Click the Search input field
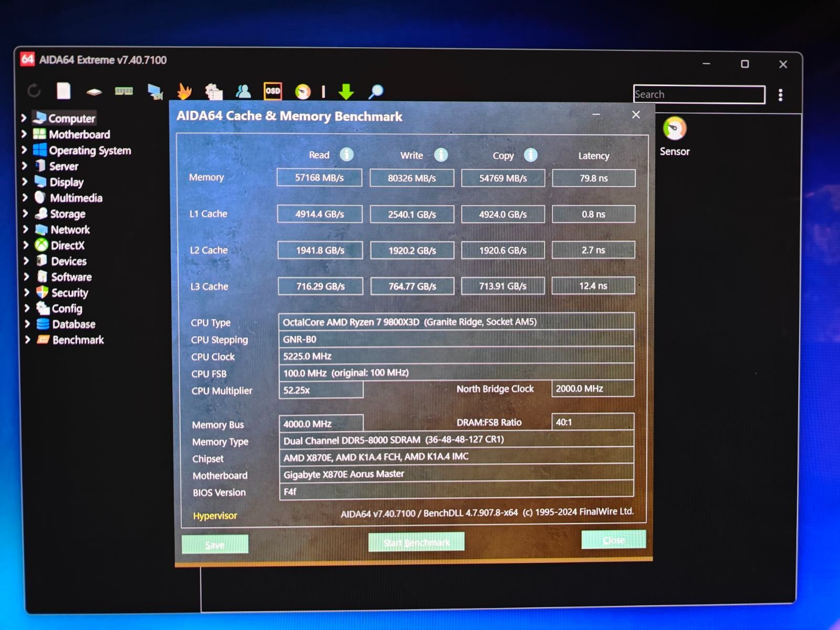 tap(699, 94)
